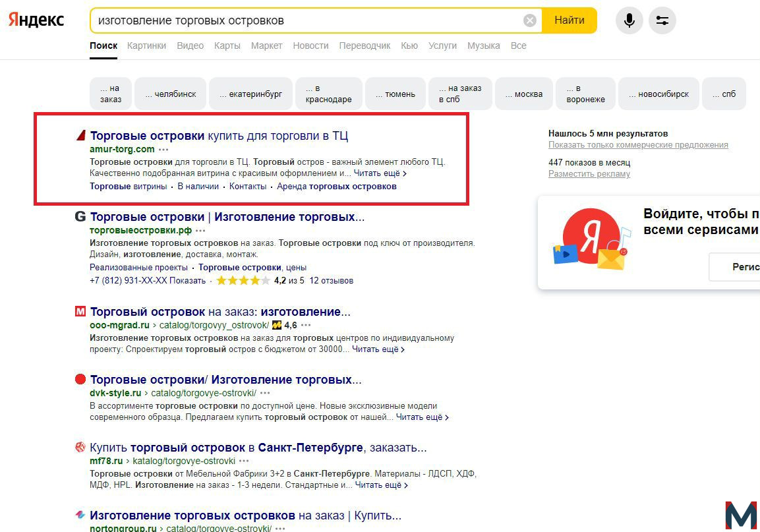Screen dimensions: 760x532
Task: Click 'Показать только коммерческие предложения' link
Action: pyautogui.click(x=638, y=145)
